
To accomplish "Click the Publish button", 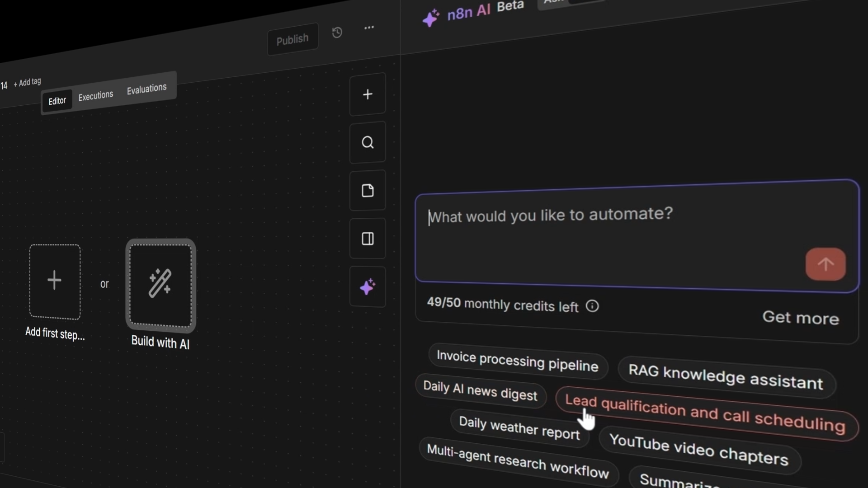I will point(292,40).
